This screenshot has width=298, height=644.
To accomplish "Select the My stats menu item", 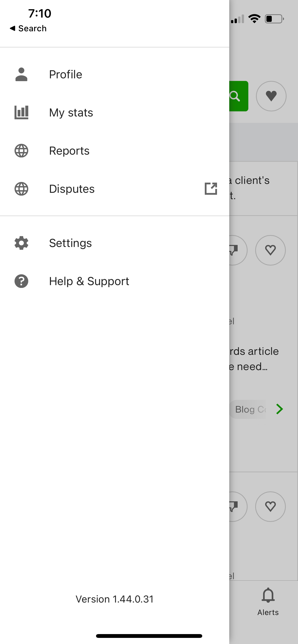I will point(71,112).
